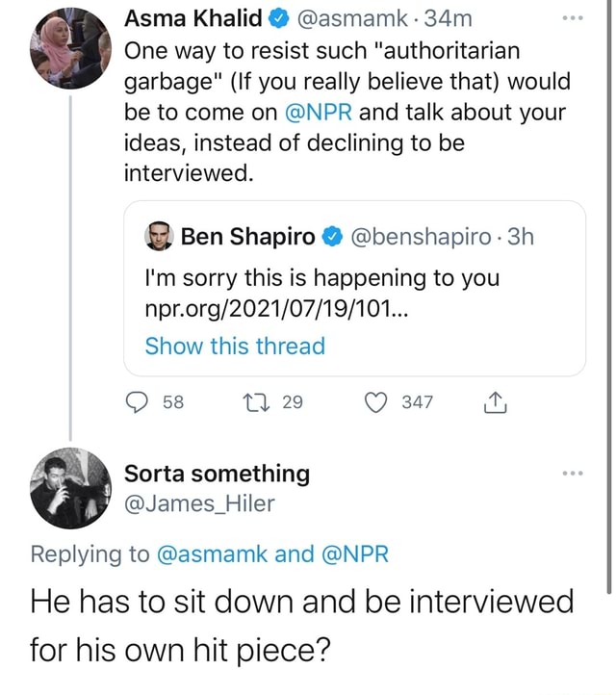
Task: Open Ben Shapiro's profile name in quote
Action: coord(247,237)
